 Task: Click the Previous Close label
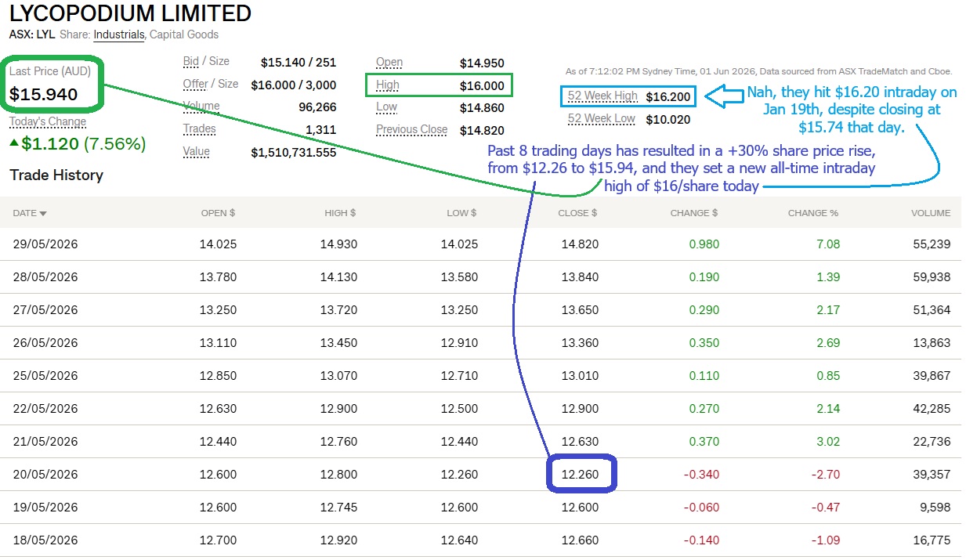(412, 130)
